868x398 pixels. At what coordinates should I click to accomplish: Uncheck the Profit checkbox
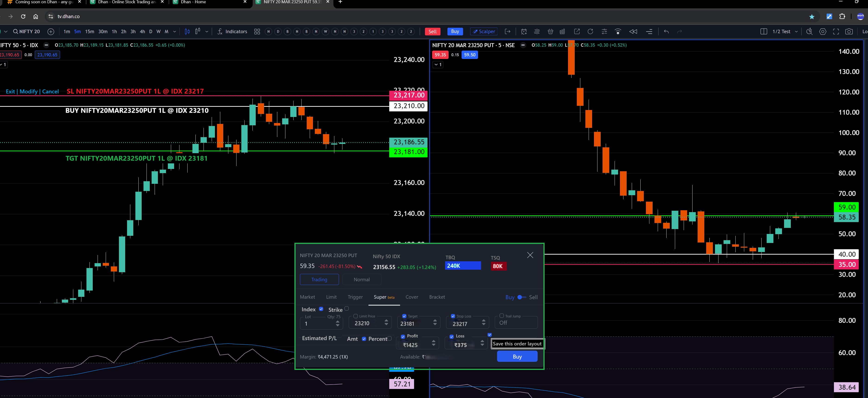403,337
